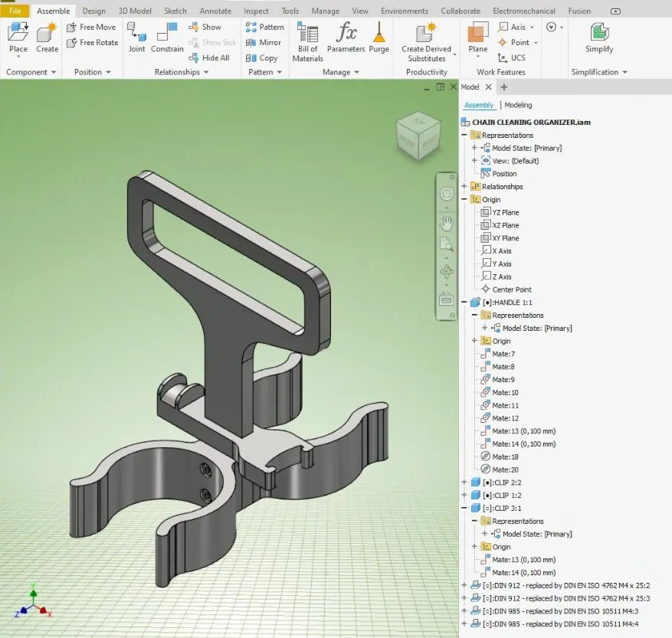Start the Joint relationship tool

[x=136, y=38]
